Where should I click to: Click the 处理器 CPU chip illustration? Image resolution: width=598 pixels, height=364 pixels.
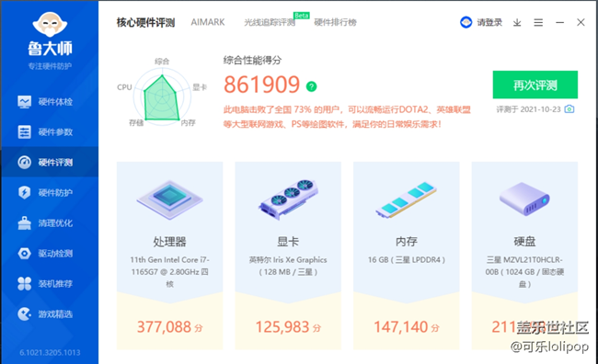pyautogui.click(x=169, y=199)
